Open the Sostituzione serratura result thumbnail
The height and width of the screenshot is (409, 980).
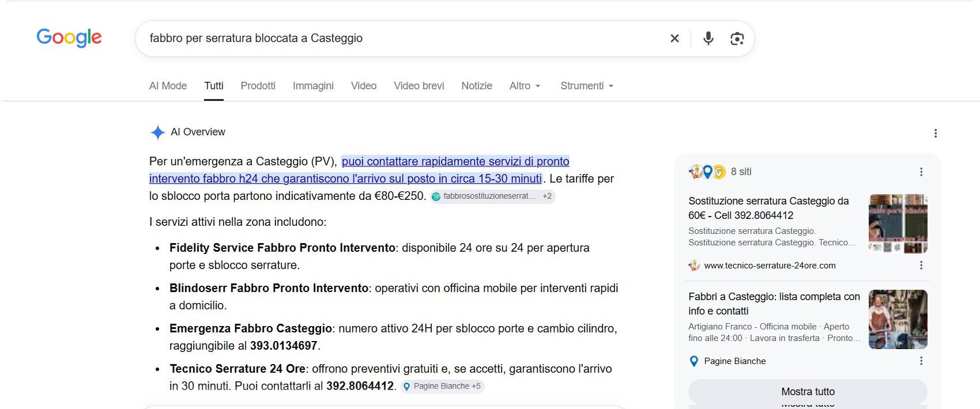898,224
